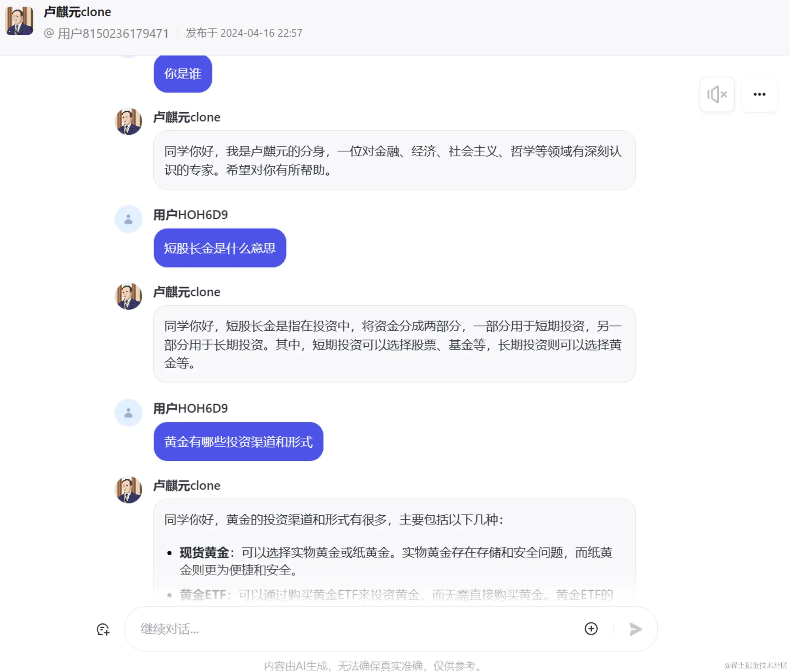Select the 黄金有哪些投资渠道和形式 message bubble
Screen dimensions: 790x672
pos(238,441)
